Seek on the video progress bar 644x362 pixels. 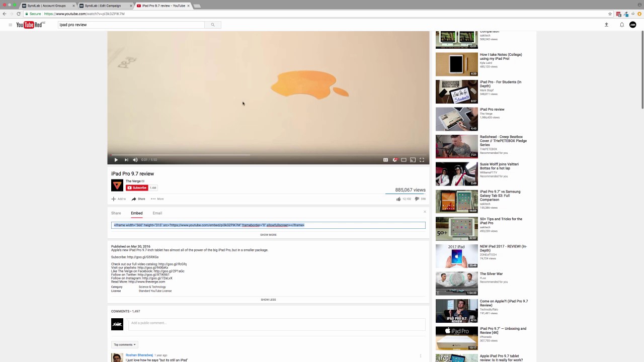tap(268, 155)
